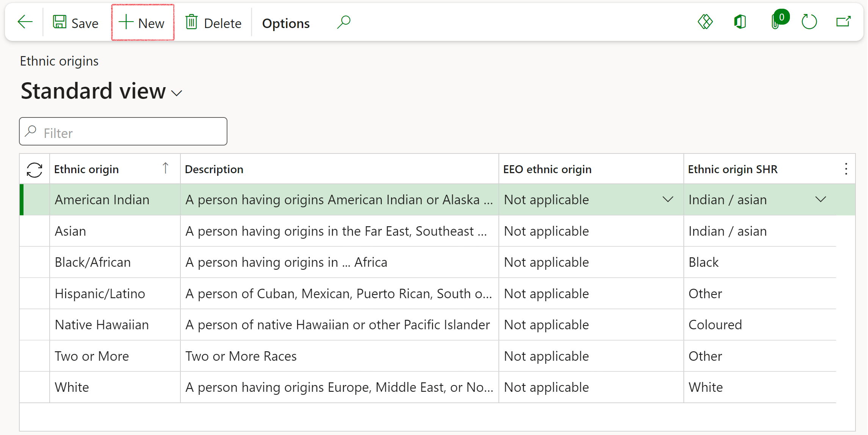The height and width of the screenshot is (435, 868).
Task: Click description of Native Hawaiian row
Action: coord(339,325)
